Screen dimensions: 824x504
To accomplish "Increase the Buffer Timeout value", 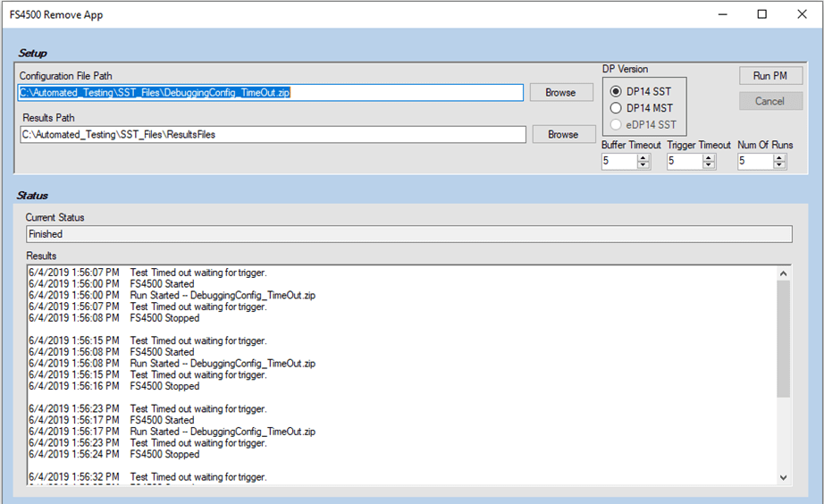I will (x=643, y=157).
